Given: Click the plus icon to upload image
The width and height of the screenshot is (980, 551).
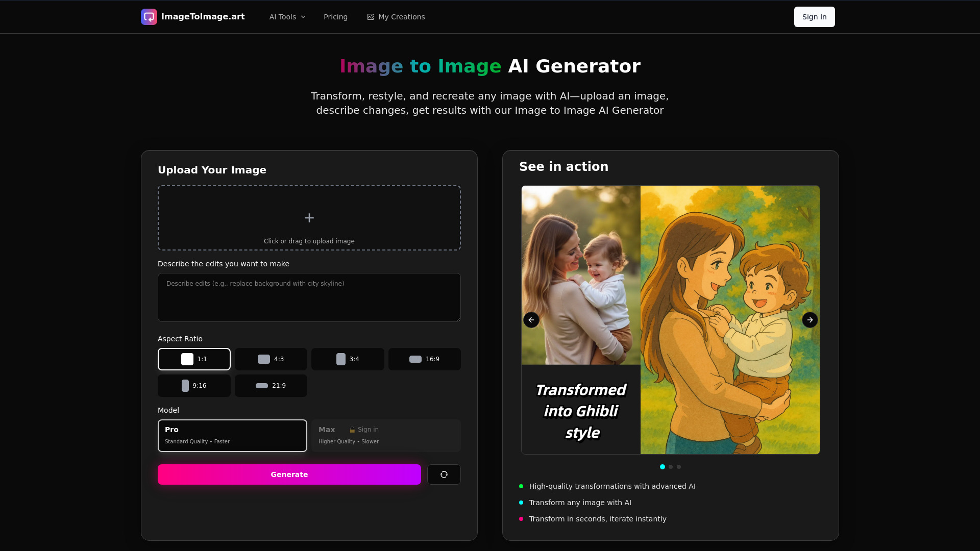Looking at the screenshot, I should pos(309,218).
